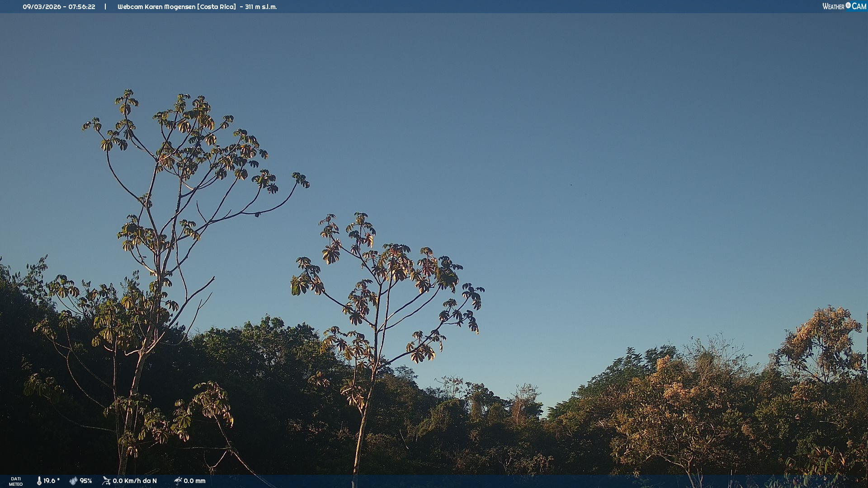
Task: Click the rain umbrella icon
Action: pyautogui.click(x=178, y=481)
